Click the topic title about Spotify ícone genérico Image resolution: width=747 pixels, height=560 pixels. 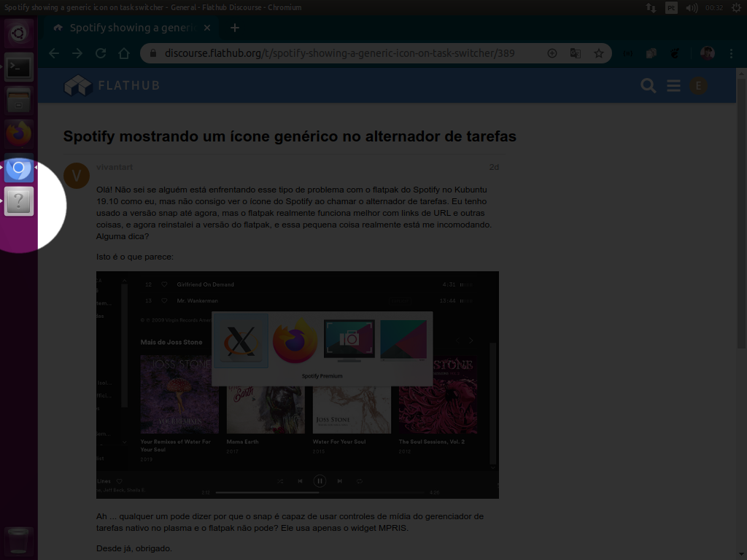click(290, 136)
